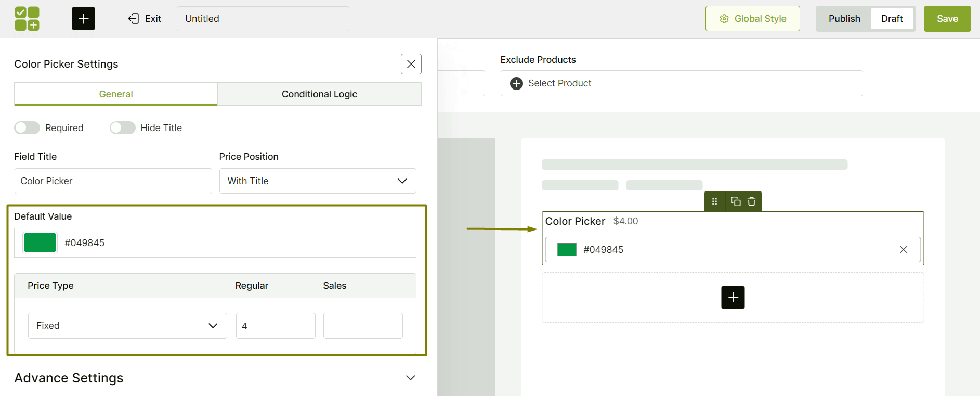Select the General tab
Image resolution: width=980 pixels, height=396 pixels.
click(x=116, y=94)
